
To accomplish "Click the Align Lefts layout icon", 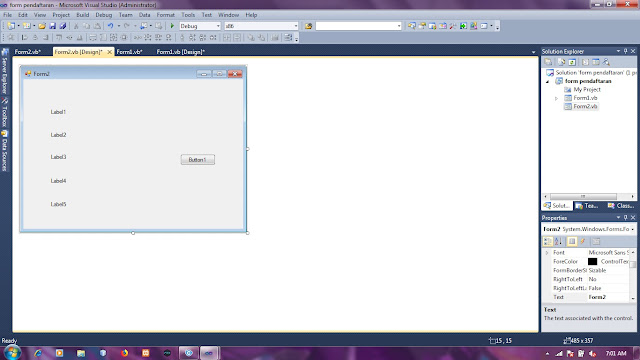I will click(24, 38).
